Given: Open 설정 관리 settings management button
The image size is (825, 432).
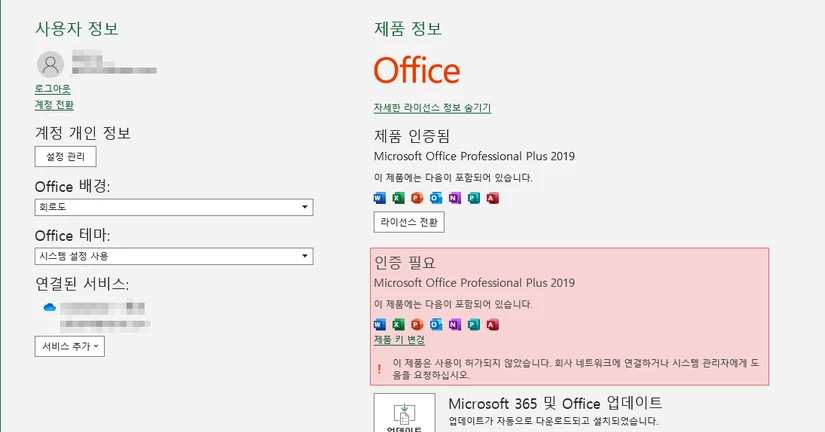Looking at the screenshot, I should click(x=66, y=157).
